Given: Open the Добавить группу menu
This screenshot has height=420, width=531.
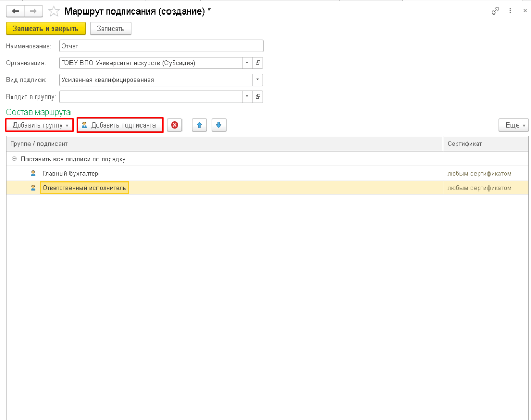Looking at the screenshot, I should (40, 125).
